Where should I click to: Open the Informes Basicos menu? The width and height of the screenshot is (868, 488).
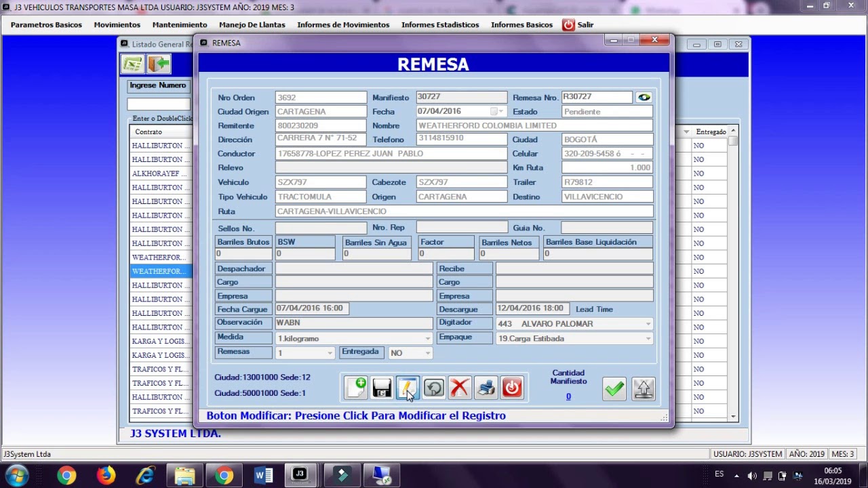(x=521, y=24)
